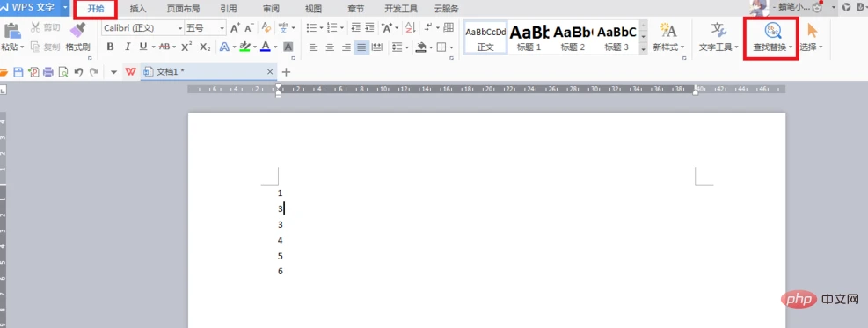Screen dimensions: 868x328
Task: Apply bulleted list formatting
Action: point(311,27)
